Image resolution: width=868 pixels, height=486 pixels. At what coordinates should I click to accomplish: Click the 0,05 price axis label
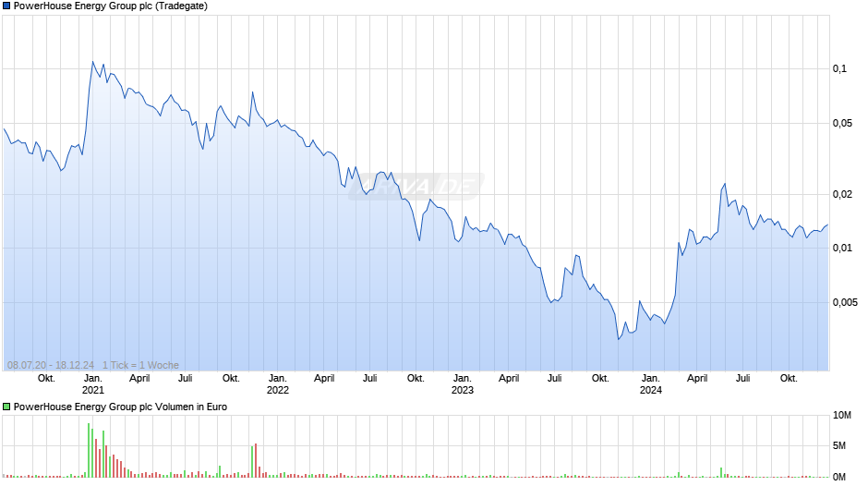[842, 123]
